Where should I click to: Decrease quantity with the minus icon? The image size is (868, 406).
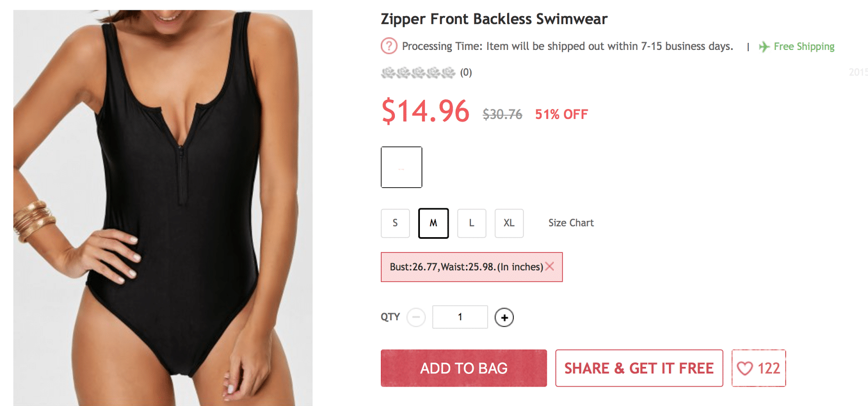tap(416, 317)
